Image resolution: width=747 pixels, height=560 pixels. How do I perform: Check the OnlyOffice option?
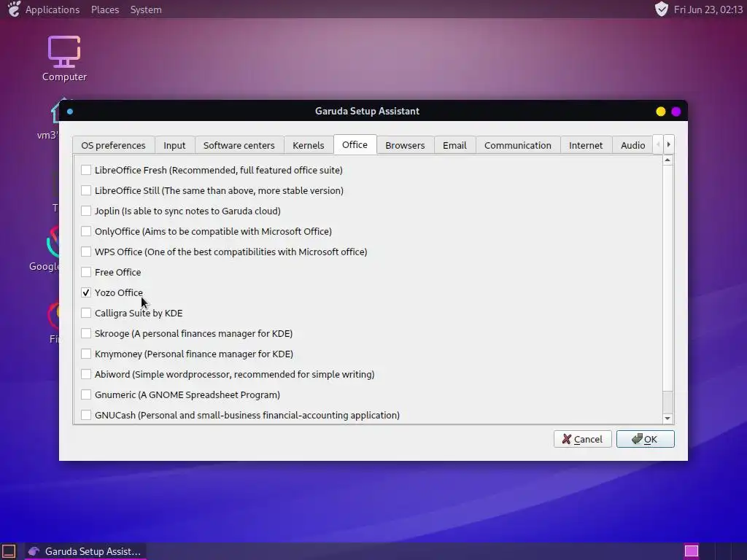pyautogui.click(x=86, y=231)
